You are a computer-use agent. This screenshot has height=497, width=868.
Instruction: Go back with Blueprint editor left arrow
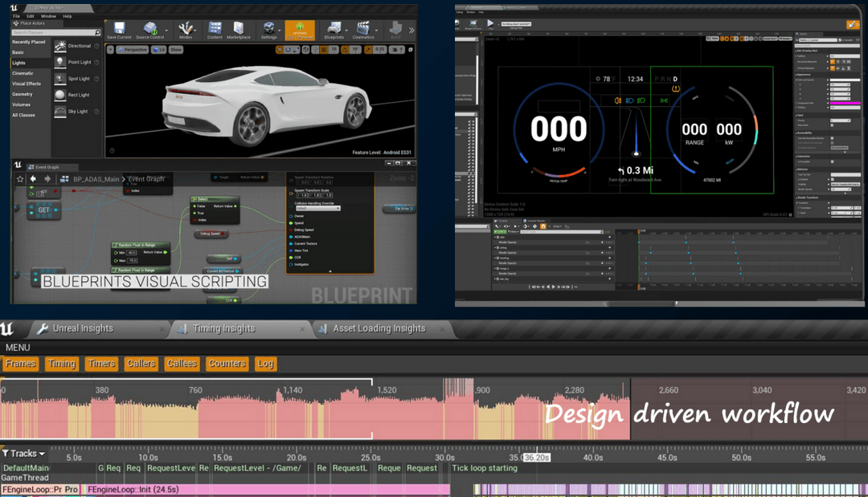[x=33, y=179]
